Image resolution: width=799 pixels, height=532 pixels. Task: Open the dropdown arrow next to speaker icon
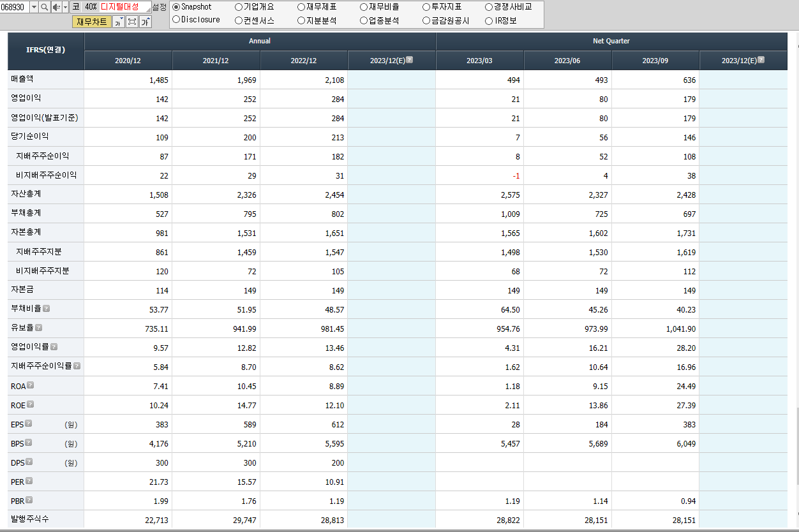point(65,7)
